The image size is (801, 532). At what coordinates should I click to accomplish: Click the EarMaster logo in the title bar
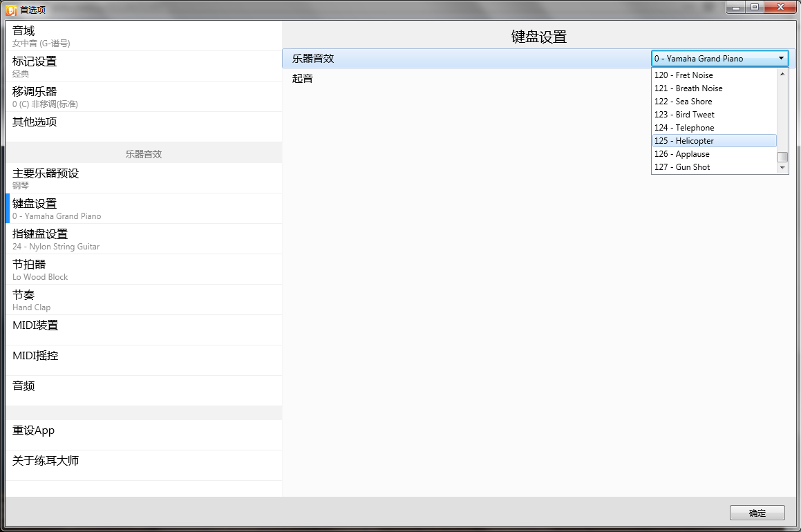coord(10,10)
